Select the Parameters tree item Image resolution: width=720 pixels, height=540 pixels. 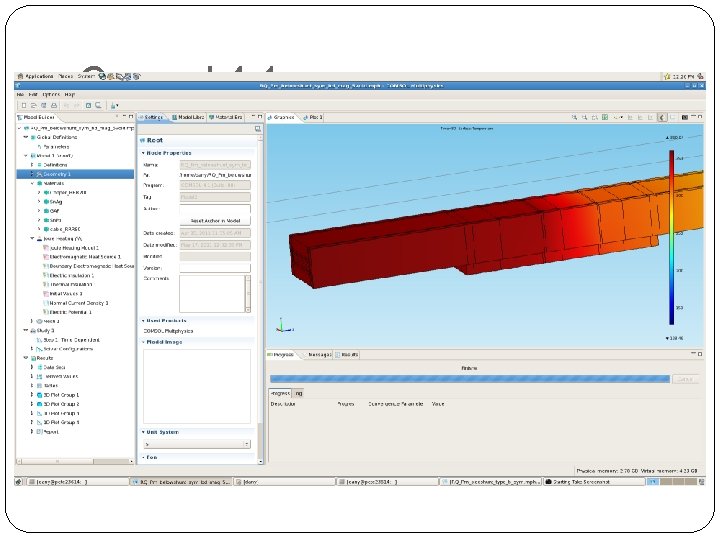(x=53, y=147)
